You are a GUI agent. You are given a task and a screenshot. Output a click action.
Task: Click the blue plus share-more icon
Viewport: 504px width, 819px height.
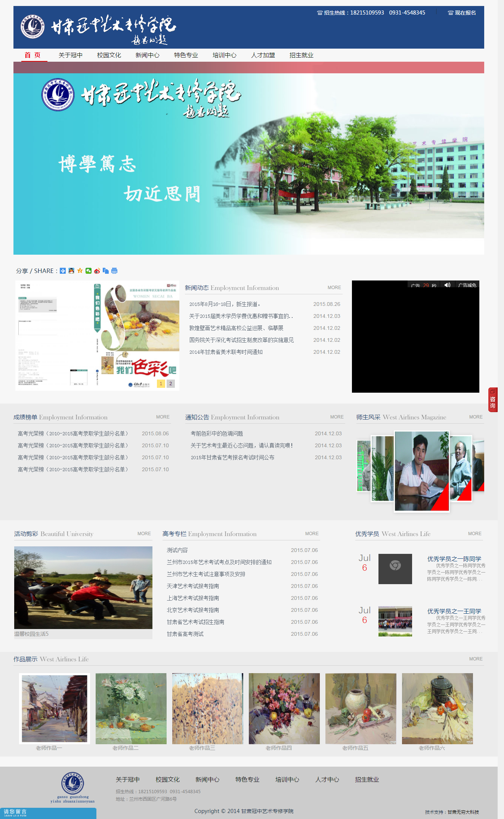tap(63, 271)
